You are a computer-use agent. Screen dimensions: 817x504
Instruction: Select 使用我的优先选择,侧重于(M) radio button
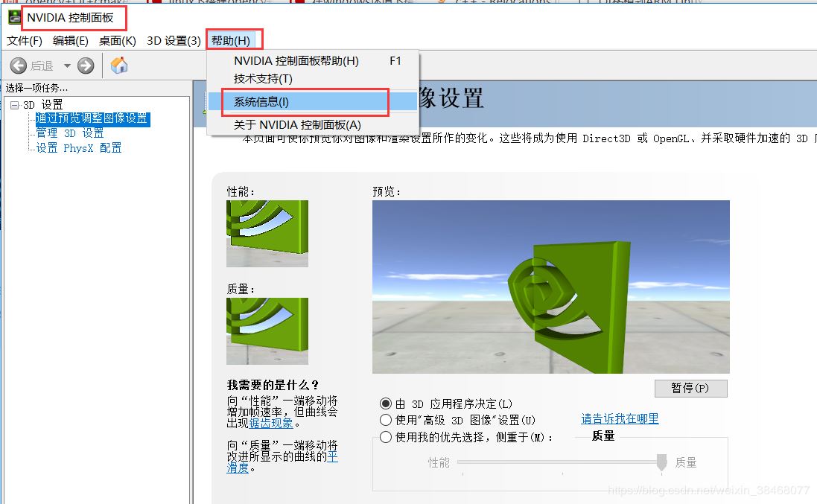pyautogui.click(x=386, y=437)
